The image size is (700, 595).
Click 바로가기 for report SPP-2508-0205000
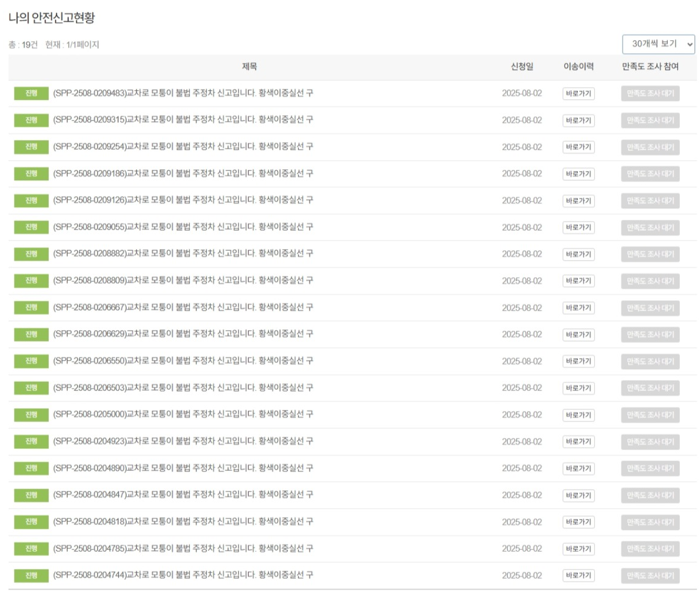tap(578, 415)
